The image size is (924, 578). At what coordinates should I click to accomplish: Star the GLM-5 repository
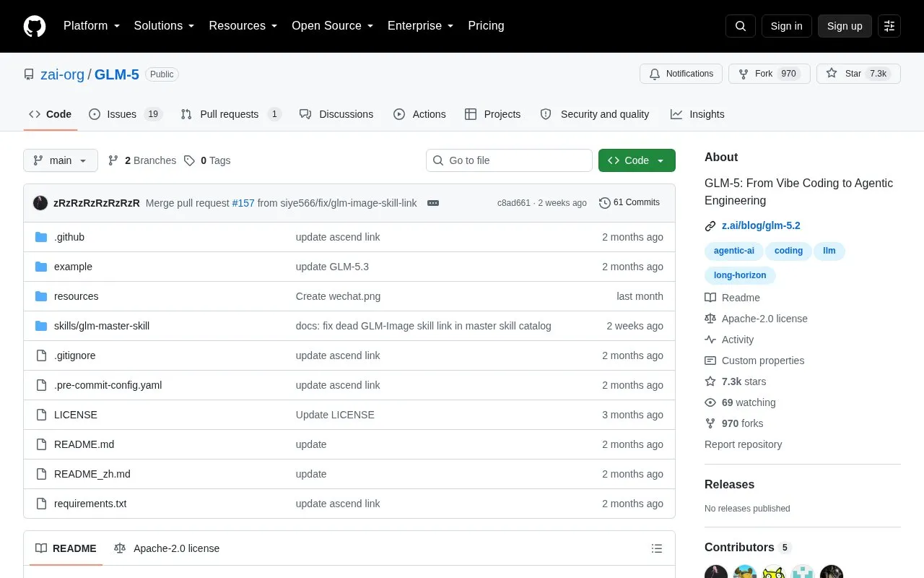point(858,74)
